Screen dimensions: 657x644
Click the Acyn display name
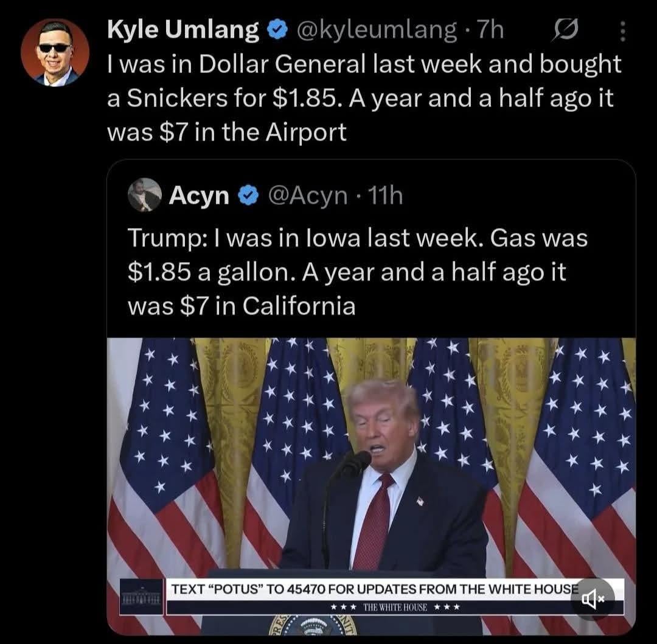click(200, 196)
